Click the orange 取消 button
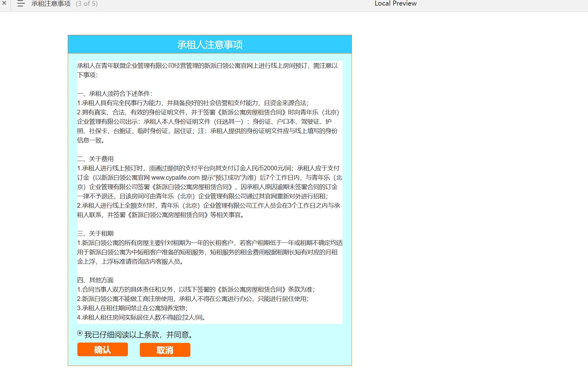This screenshot has height=387, width=588. coord(165,350)
